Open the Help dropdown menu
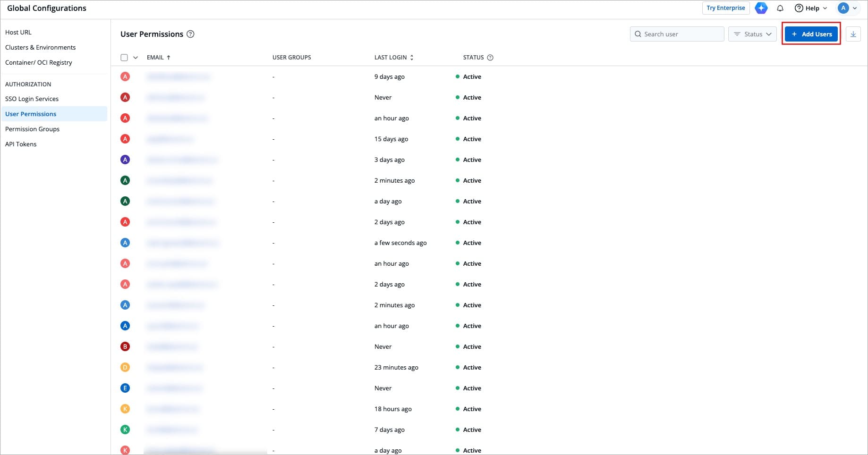Screen dimensions: 868x455 (811, 8)
